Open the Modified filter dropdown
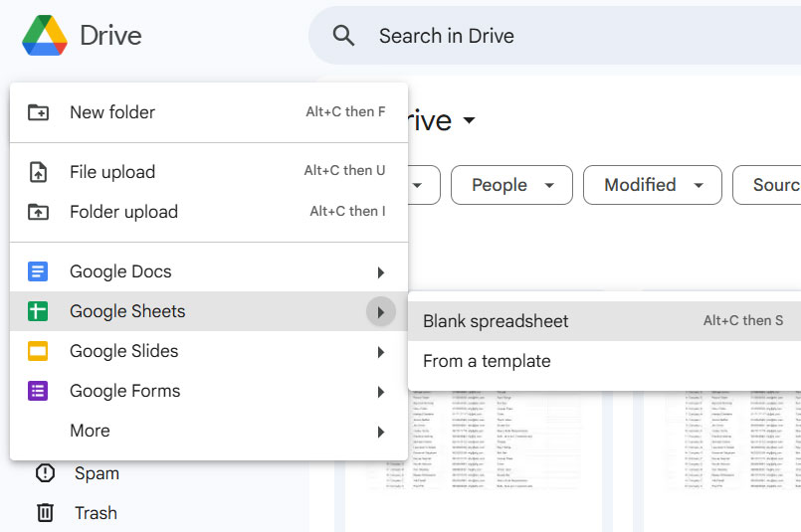The image size is (801, 532). [653, 185]
